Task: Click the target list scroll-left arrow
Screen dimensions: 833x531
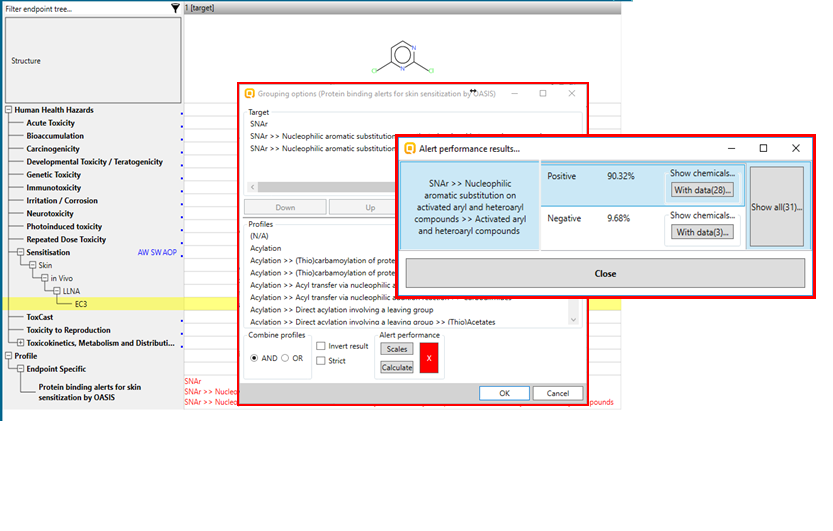Action: 252,187
